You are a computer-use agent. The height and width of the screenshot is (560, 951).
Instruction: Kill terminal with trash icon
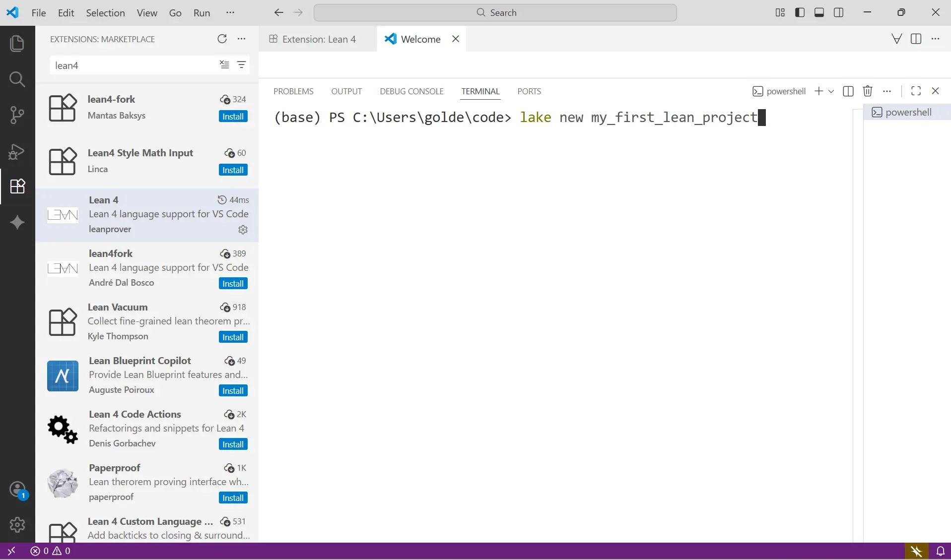[867, 91]
